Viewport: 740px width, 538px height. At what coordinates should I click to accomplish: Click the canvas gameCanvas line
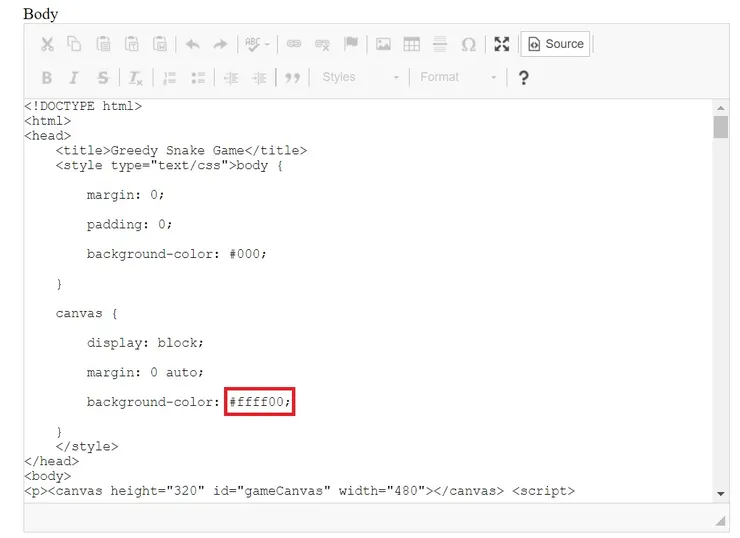point(300,491)
